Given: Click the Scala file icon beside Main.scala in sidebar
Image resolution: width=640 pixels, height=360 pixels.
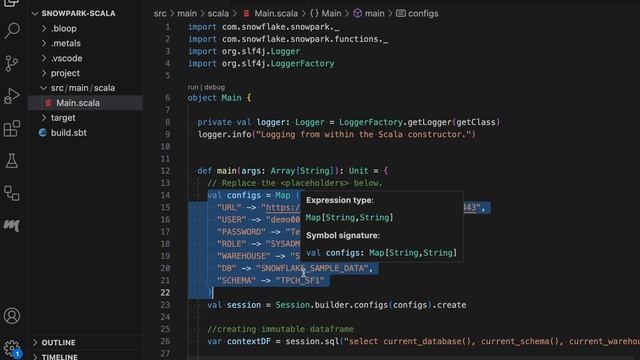Looking at the screenshot, I should (x=48, y=103).
